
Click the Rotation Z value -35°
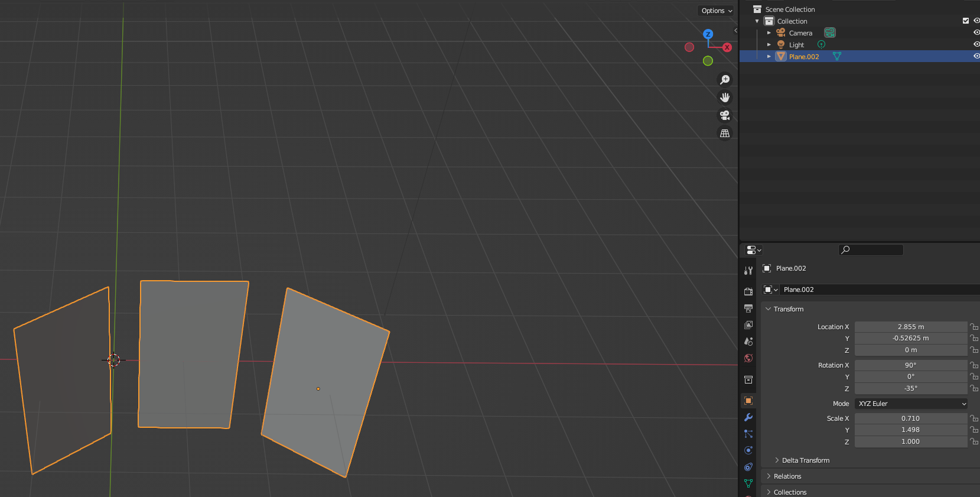[911, 388]
